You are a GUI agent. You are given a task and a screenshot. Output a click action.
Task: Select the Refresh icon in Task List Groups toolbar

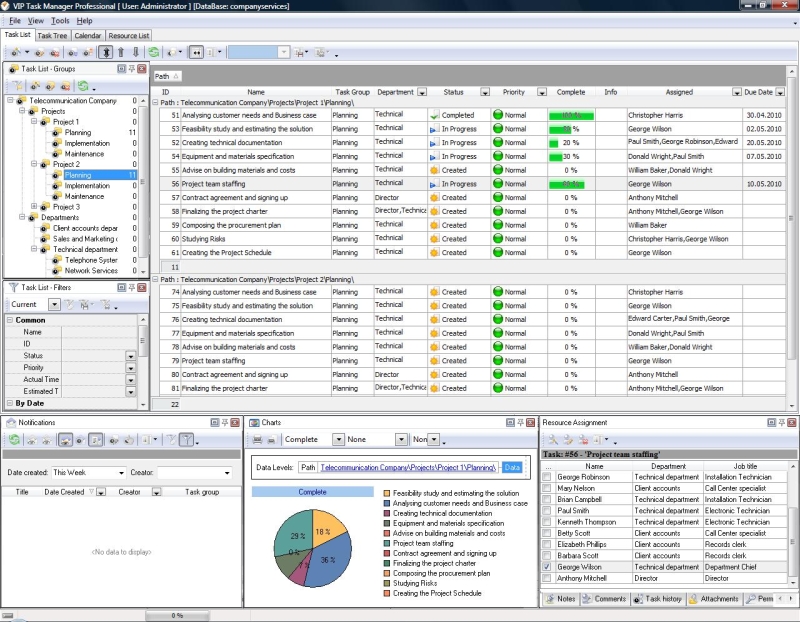point(83,88)
